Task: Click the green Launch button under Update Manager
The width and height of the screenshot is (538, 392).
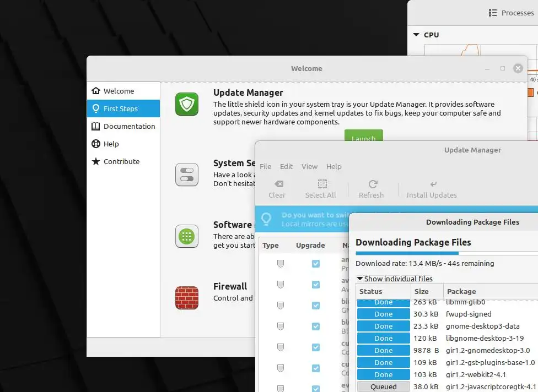Action: 364,135
